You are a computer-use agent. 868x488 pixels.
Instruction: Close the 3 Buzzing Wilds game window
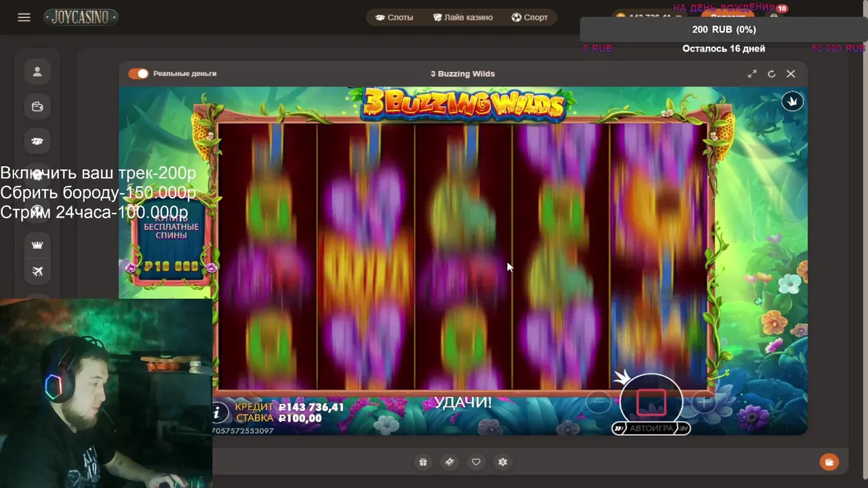(791, 74)
